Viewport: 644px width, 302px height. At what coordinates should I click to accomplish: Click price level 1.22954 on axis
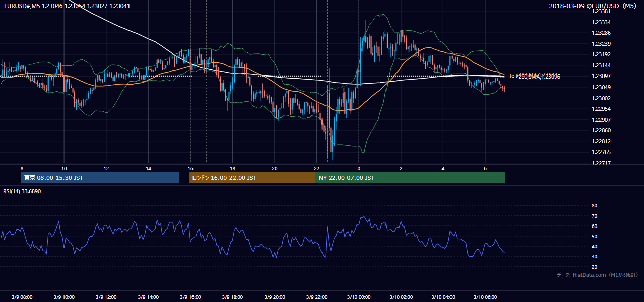pos(601,109)
